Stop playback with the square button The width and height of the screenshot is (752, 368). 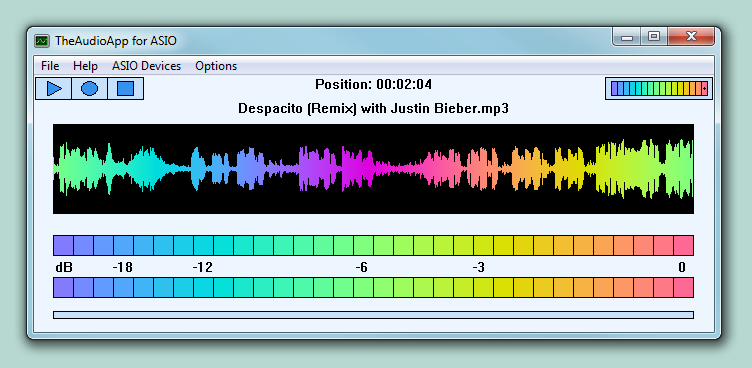click(126, 88)
